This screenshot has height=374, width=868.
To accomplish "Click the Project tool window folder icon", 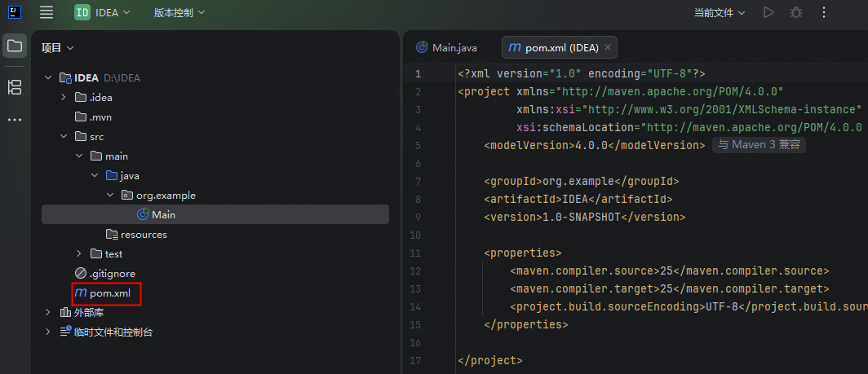I will (15, 46).
